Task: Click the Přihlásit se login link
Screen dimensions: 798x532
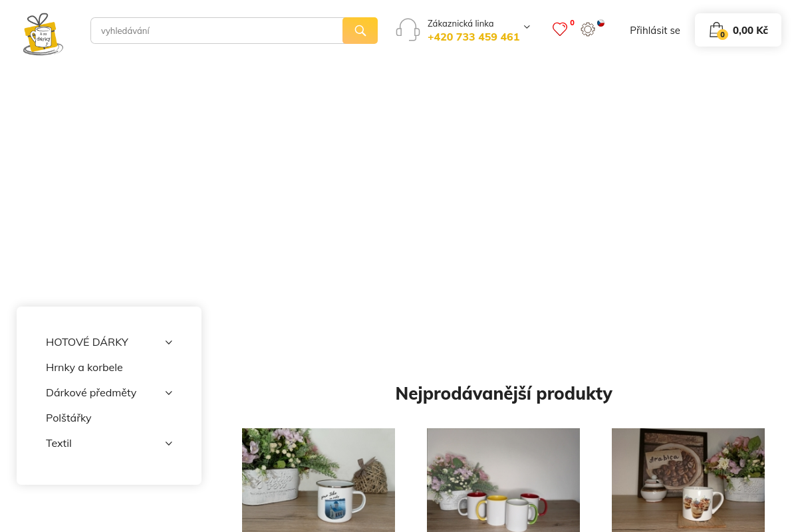Action: pos(655,31)
